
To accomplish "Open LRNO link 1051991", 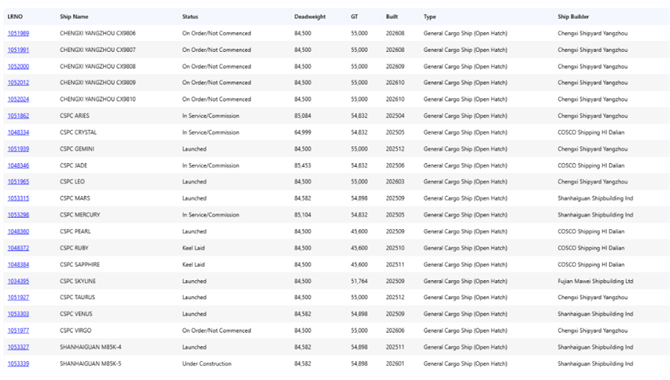I will (x=18, y=50).
